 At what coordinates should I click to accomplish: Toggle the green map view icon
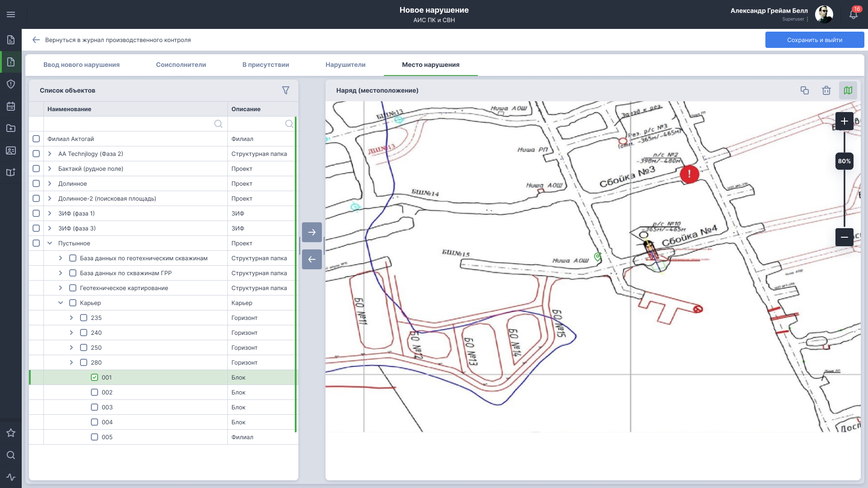point(848,90)
